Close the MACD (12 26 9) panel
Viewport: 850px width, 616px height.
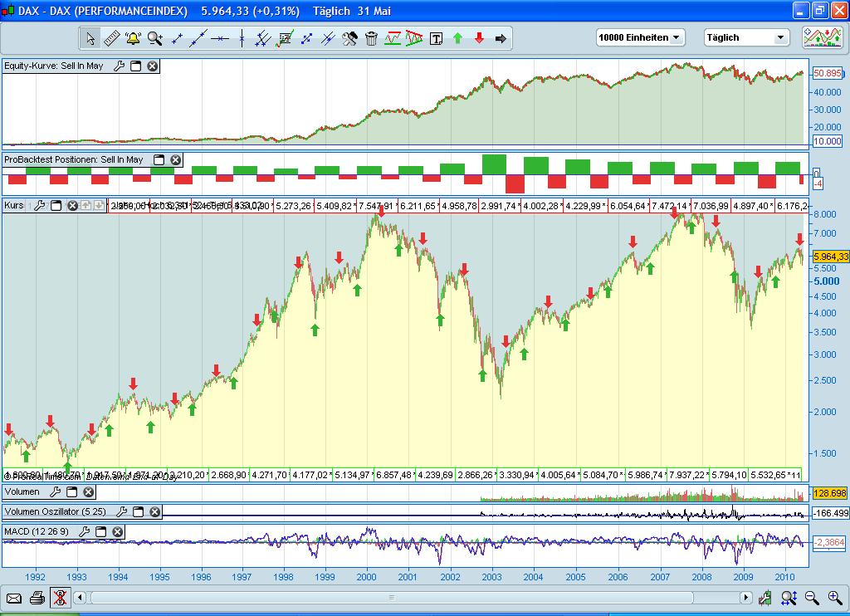pos(118,531)
